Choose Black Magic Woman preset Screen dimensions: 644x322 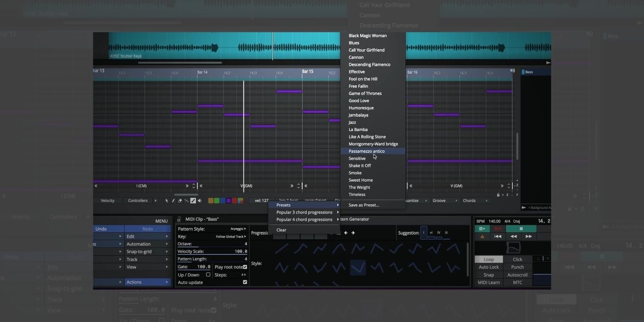[373, 35]
